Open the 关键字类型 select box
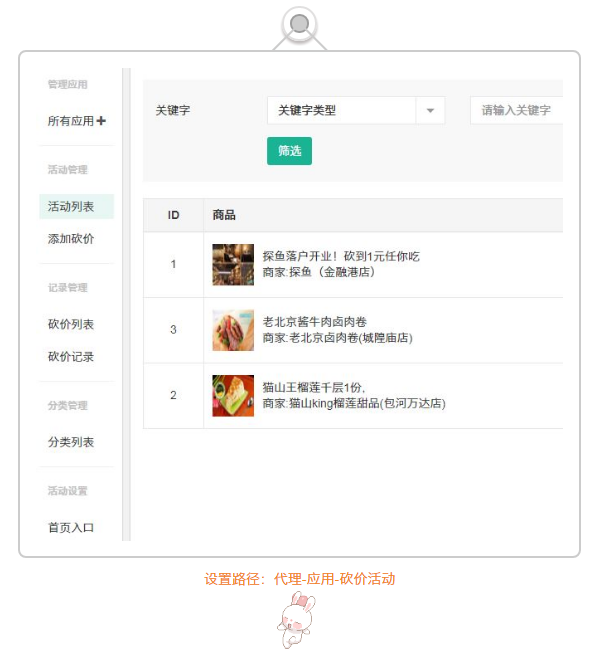 click(356, 111)
